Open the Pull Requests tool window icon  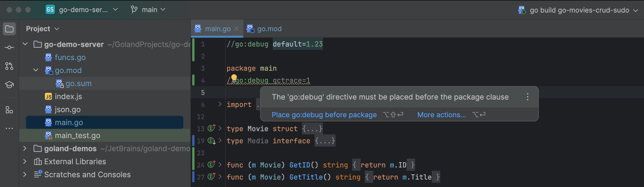pos(9,66)
